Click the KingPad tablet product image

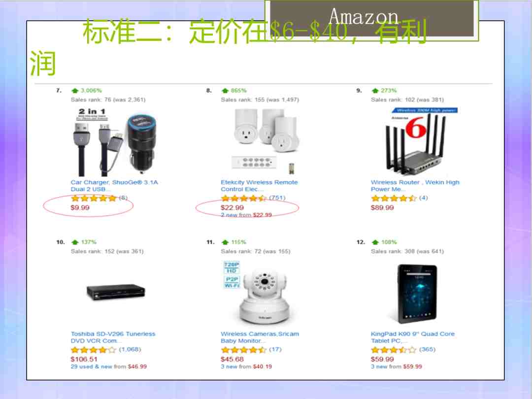coord(417,294)
